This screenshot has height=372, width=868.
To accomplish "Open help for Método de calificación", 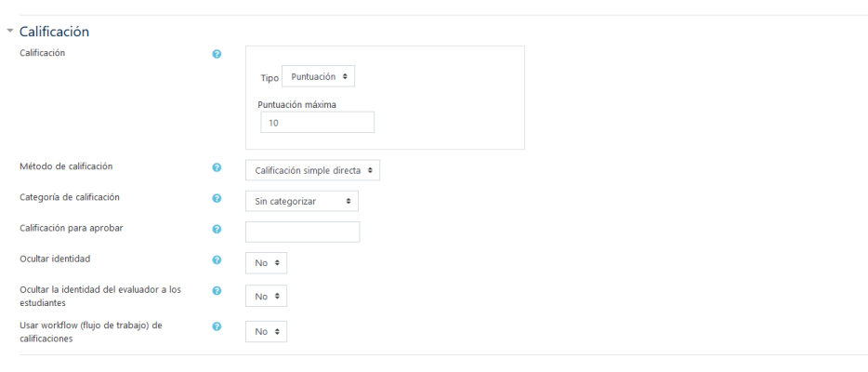I will 217,167.
